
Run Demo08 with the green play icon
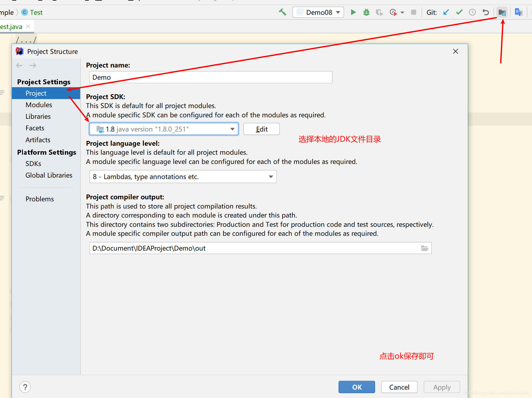[353, 12]
